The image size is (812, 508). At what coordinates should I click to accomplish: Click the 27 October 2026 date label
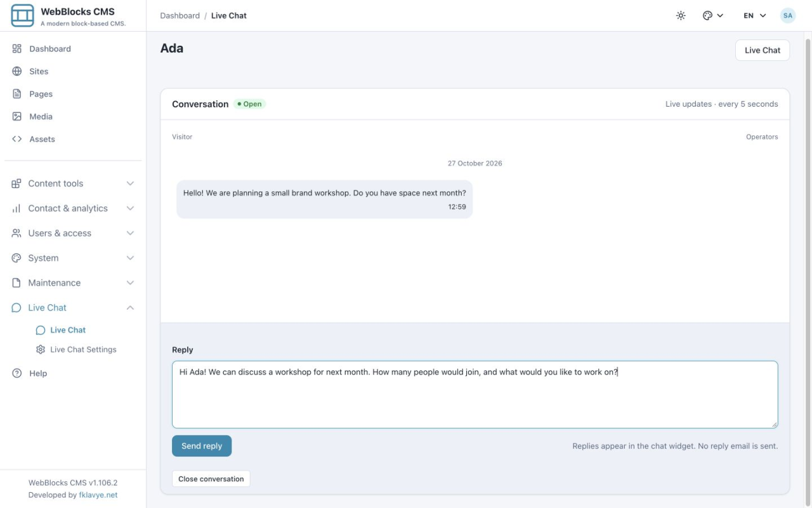475,163
